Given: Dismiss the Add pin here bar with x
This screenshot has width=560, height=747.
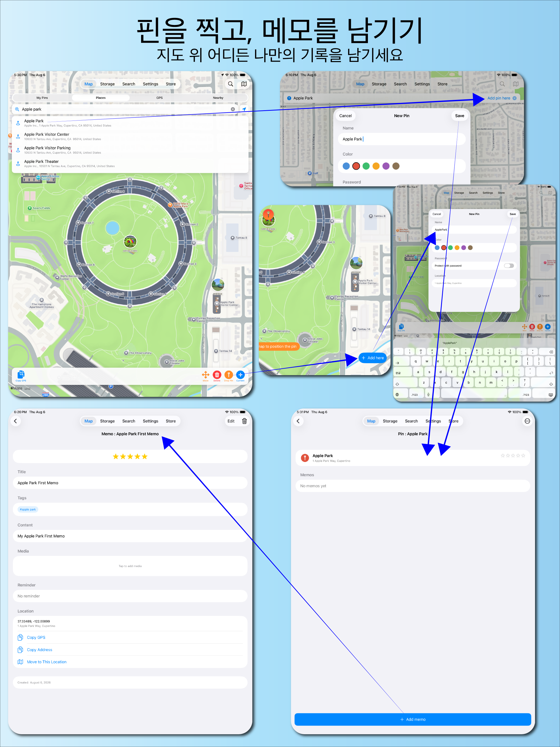Looking at the screenshot, I should point(514,98).
